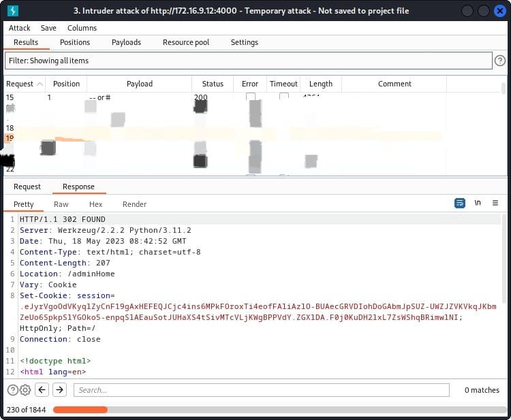The height and width of the screenshot is (420, 511).
Task: Open the message editor hamburger menu
Action: [x=495, y=203]
